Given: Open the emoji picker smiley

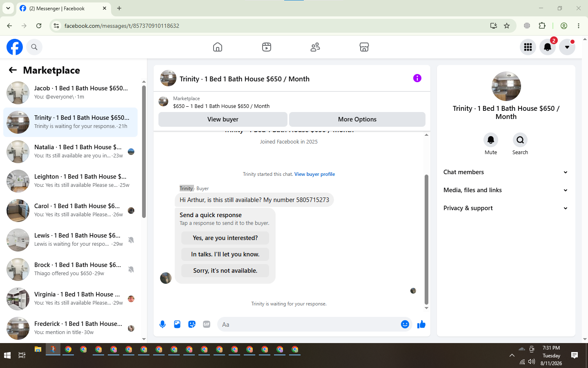Looking at the screenshot, I should pos(405,324).
